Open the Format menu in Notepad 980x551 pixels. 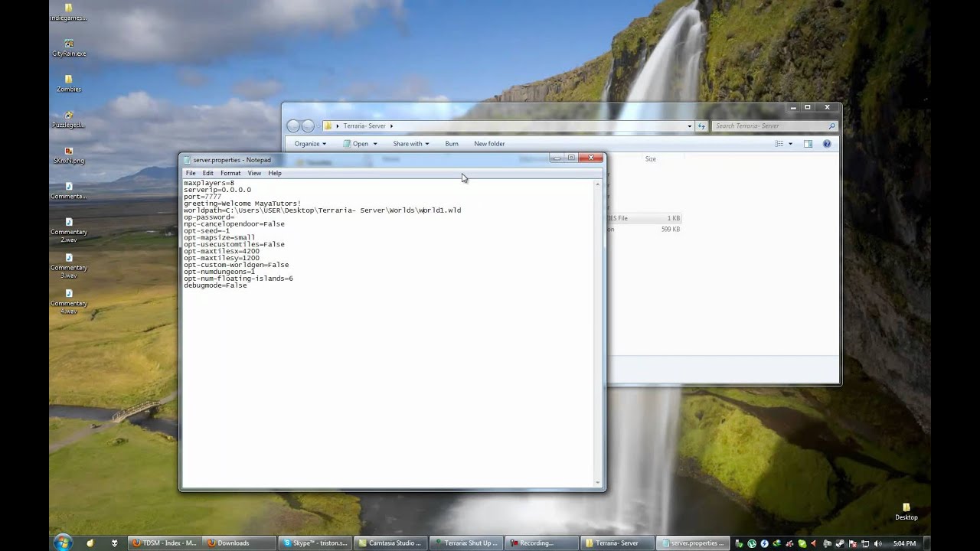(230, 173)
